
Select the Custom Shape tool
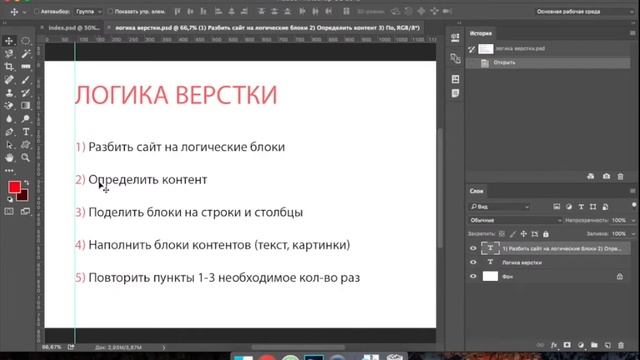(25, 145)
